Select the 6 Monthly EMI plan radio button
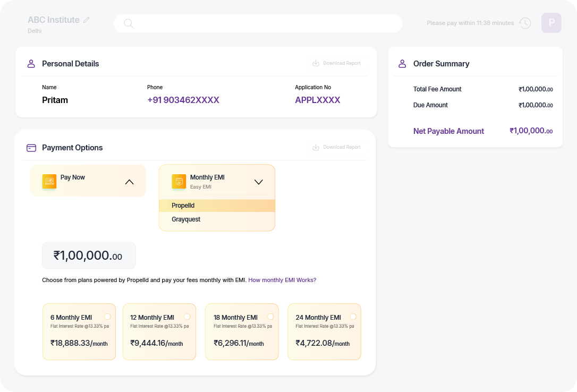 [x=108, y=316]
